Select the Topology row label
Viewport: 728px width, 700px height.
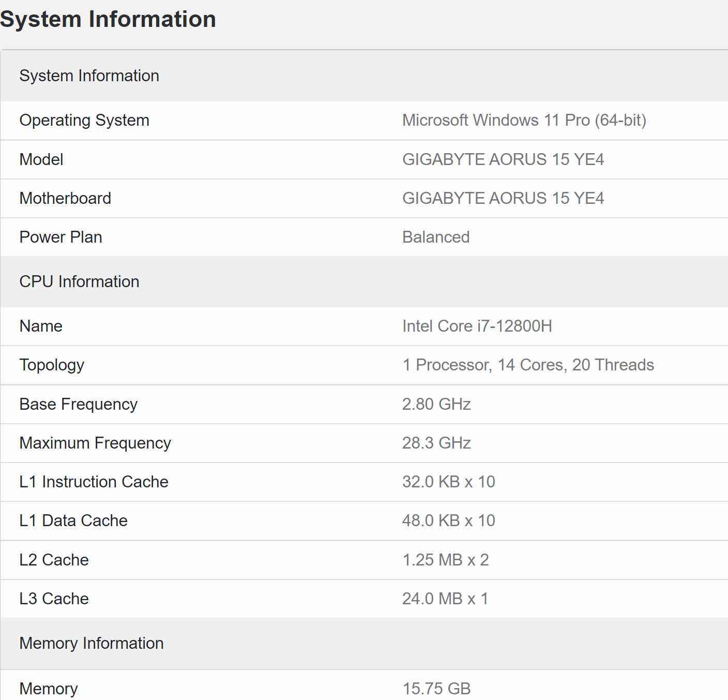[52, 365]
